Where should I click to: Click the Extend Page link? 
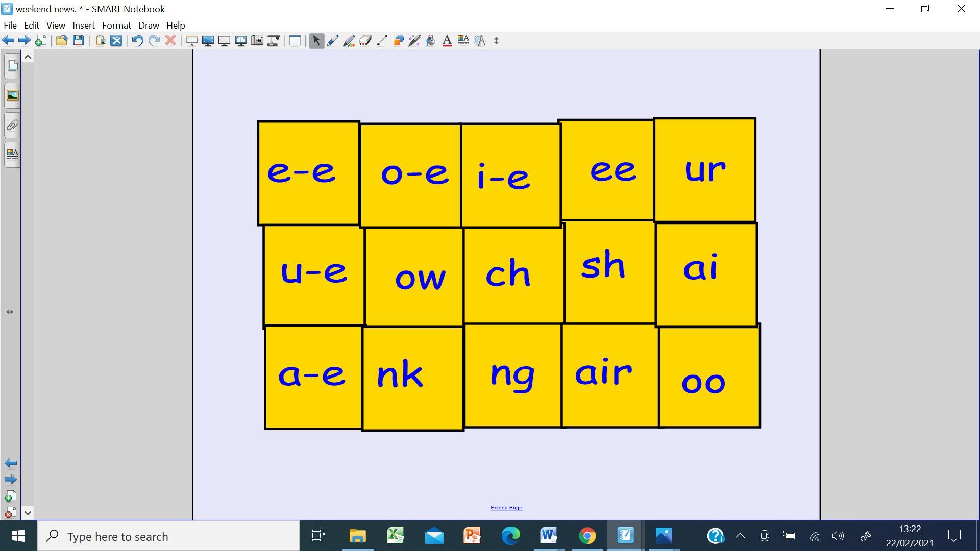coord(506,508)
